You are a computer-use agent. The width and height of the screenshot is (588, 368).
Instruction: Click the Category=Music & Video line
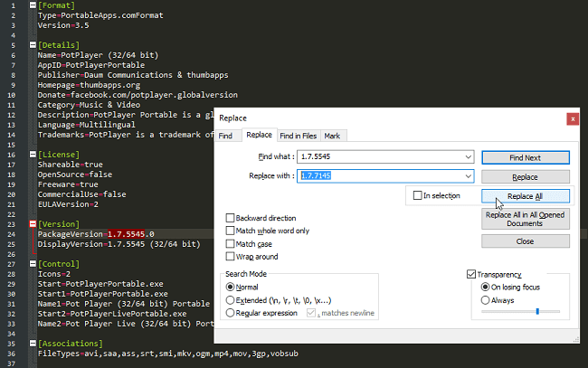pyautogui.click(x=89, y=105)
